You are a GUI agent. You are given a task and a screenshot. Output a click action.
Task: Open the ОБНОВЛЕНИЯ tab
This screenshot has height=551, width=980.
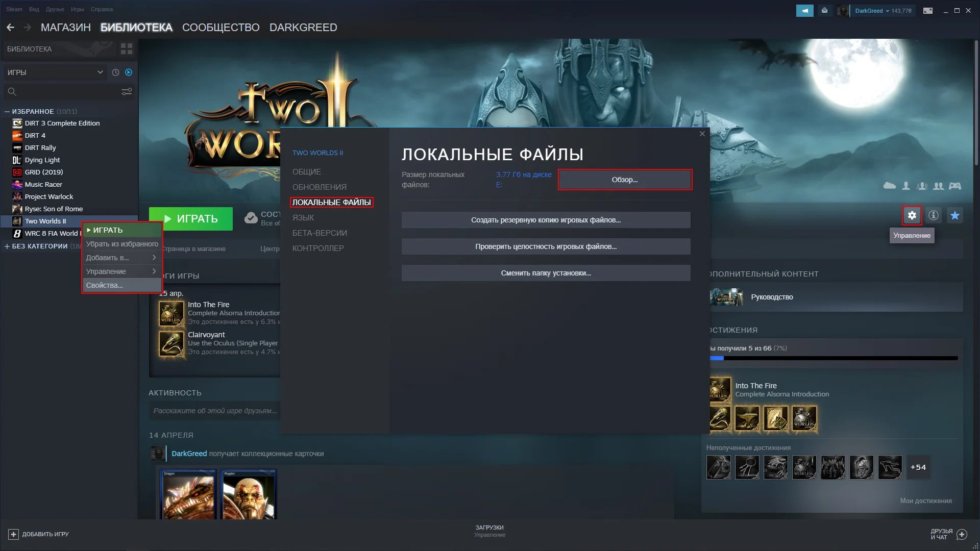319,187
